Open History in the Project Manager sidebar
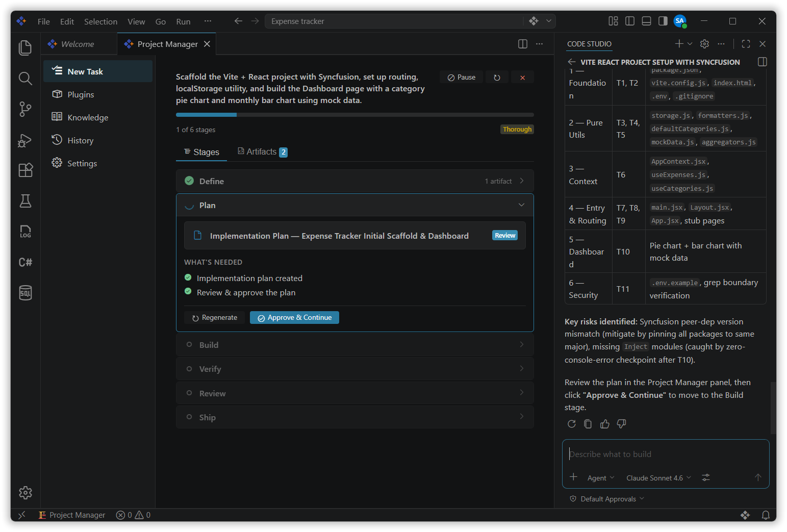787x532 pixels. [x=98, y=140]
